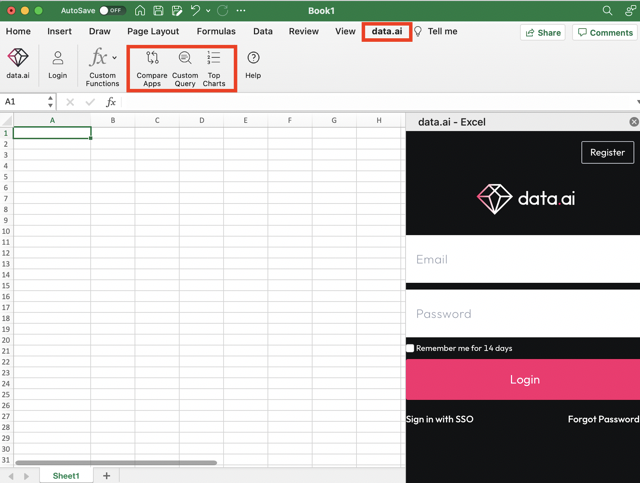Select column H header

(x=379, y=120)
